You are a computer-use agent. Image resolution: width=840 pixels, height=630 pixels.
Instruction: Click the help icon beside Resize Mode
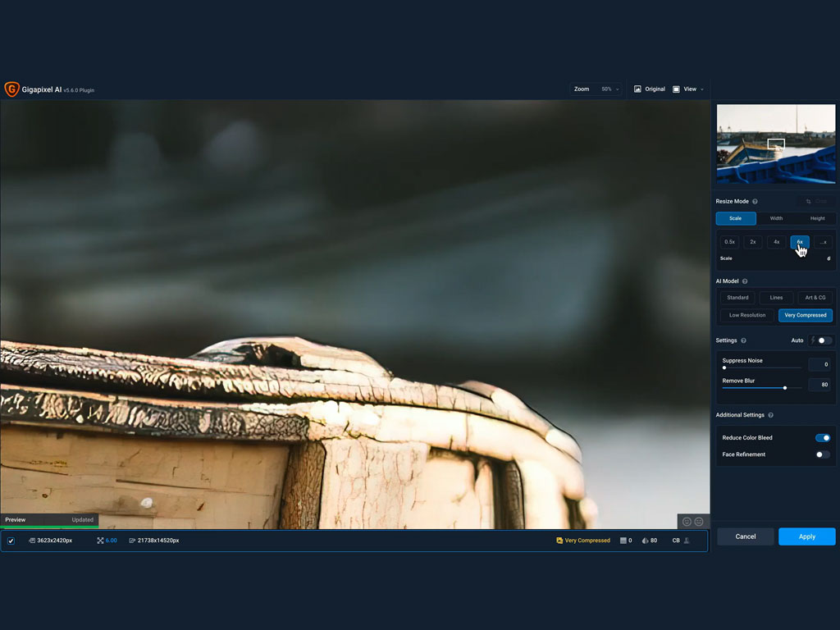pos(755,201)
